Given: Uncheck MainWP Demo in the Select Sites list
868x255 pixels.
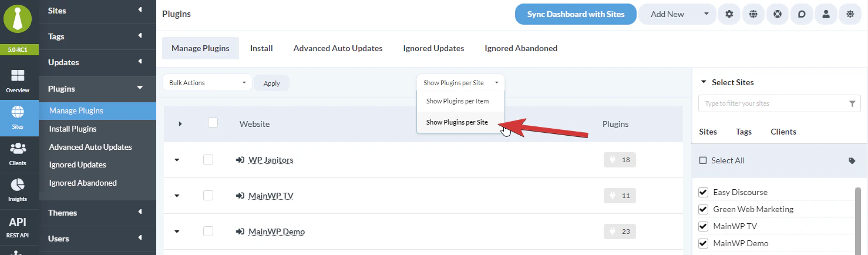Looking at the screenshot, I should click(x=703, y=243).
